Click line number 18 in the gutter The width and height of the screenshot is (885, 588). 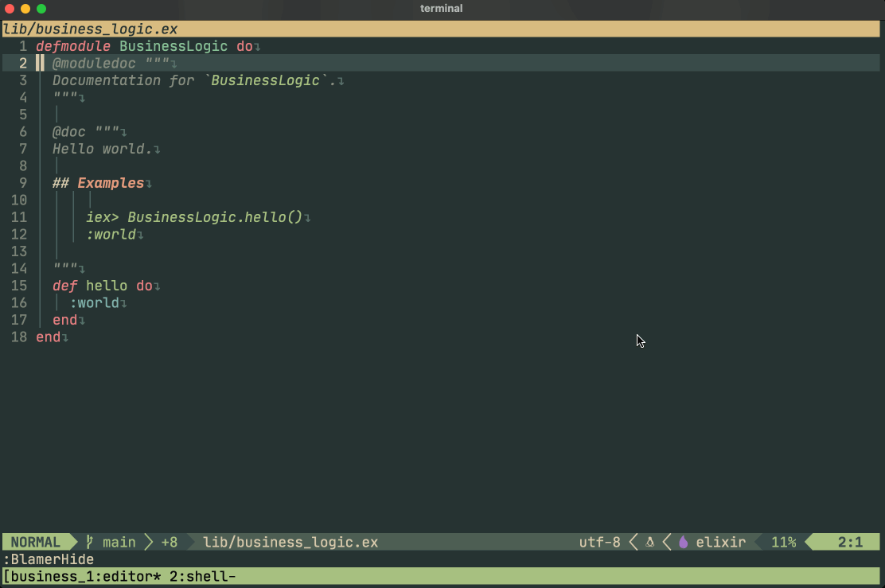click(19, 337)
